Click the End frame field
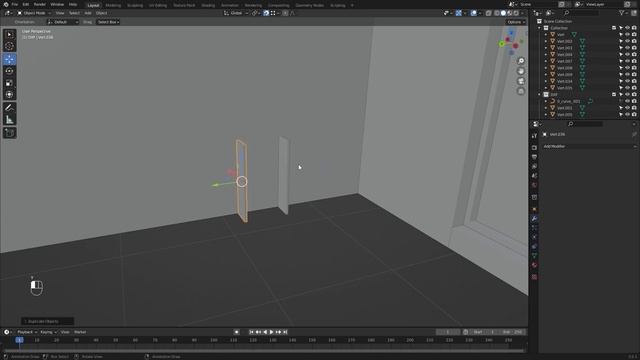 pyautogui.click(x=512, y=332)
